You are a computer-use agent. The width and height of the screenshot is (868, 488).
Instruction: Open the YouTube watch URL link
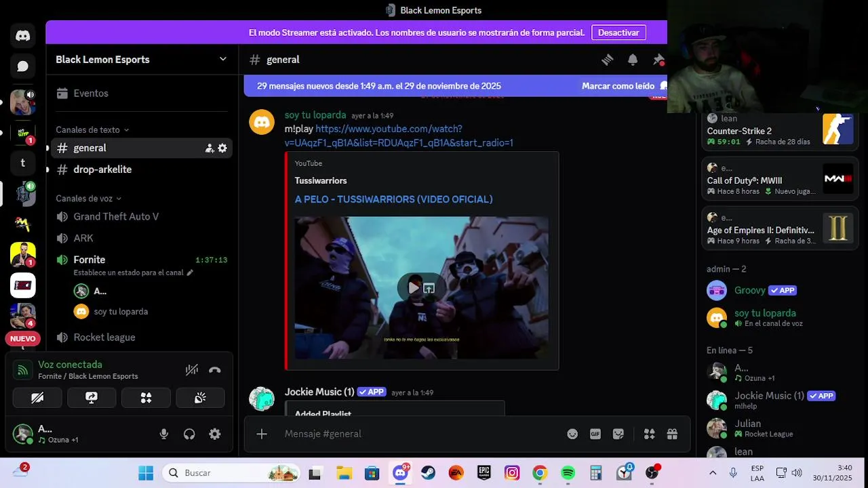coord(399,136)
